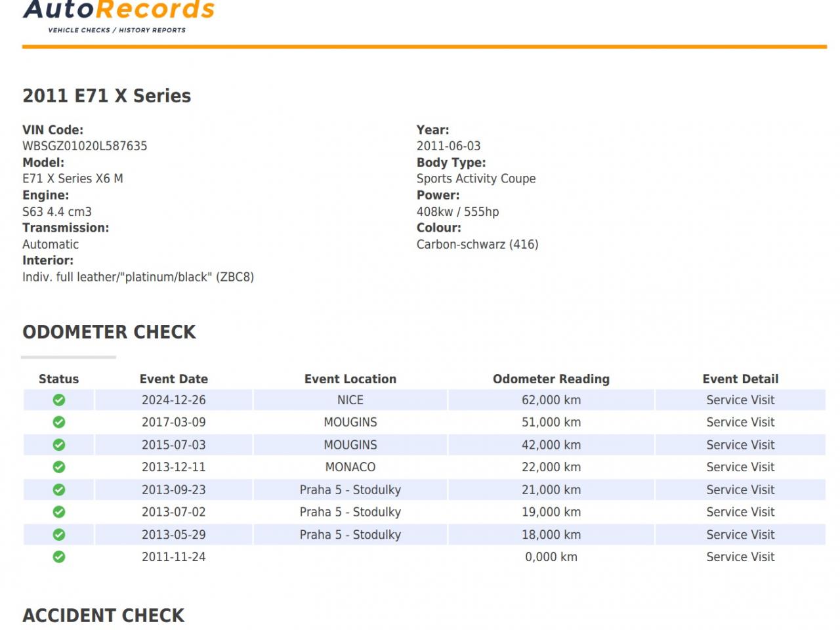Click green status check for 2013-05-29 row

pos(59,535)
